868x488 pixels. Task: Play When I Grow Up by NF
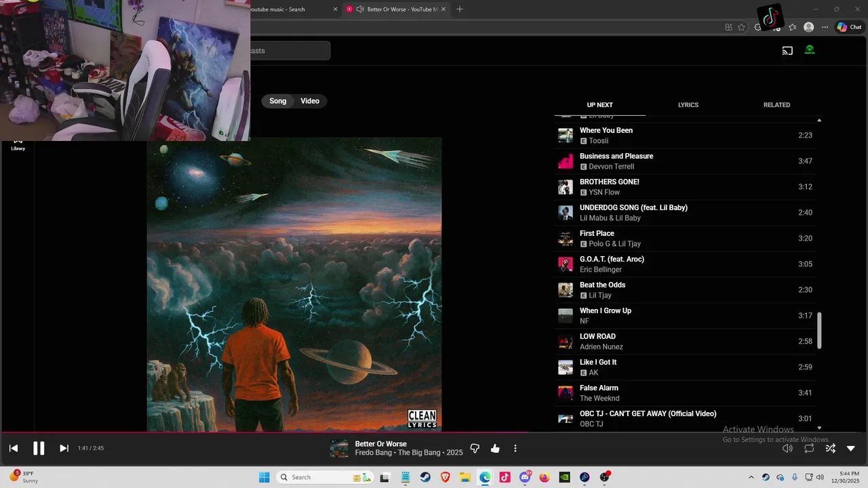685,316
